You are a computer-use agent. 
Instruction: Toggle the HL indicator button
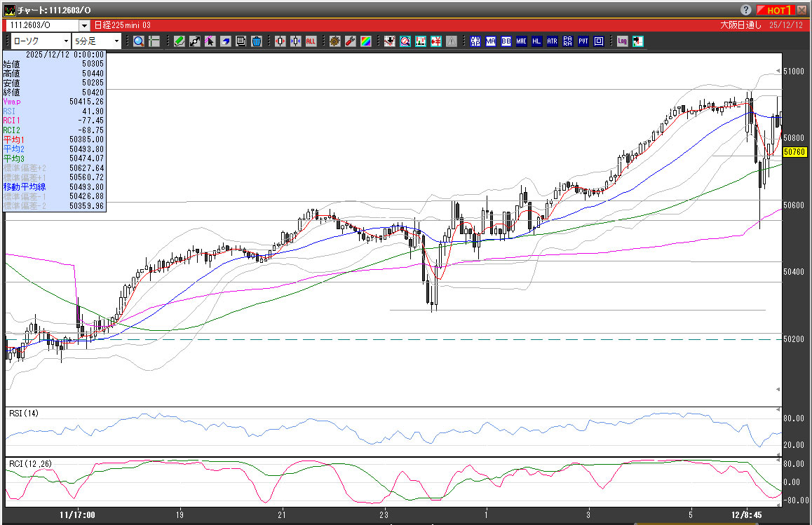pos(536,41)
